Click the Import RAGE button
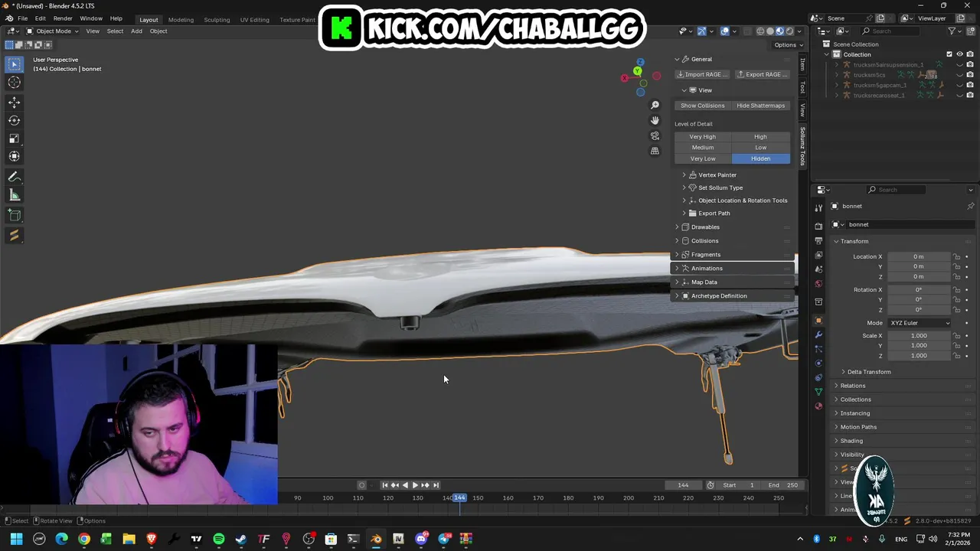Viewport: 980px width, 551px height. click(x=702, y=74)
